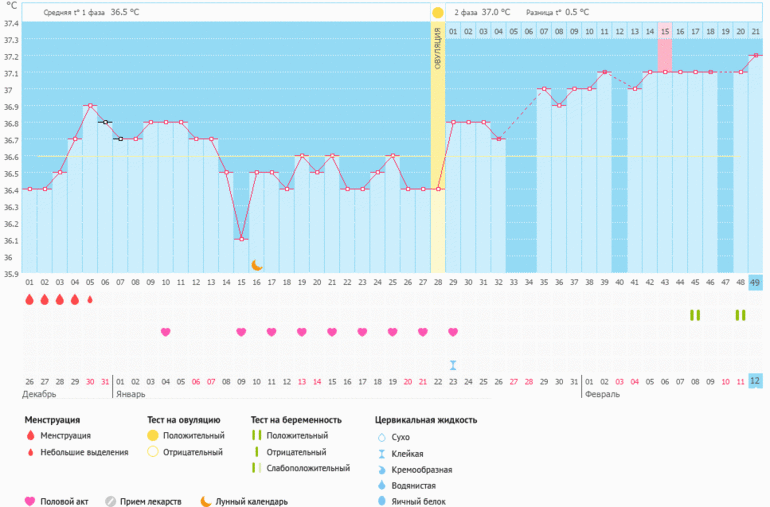The width and height of the screenshot is (770, 507).
Task: Click the lowest temperature point on day 15
Action: [x=241, y=239]
